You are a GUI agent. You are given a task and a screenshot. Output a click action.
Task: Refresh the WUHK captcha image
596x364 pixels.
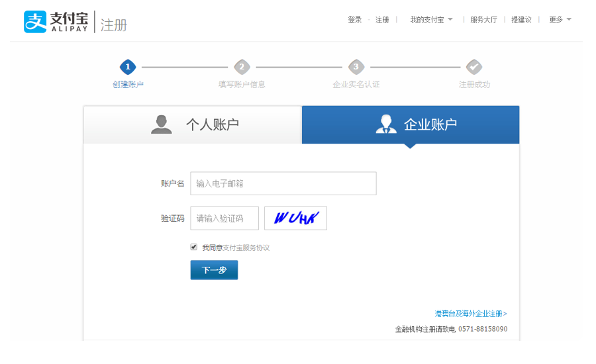point(296,218)
